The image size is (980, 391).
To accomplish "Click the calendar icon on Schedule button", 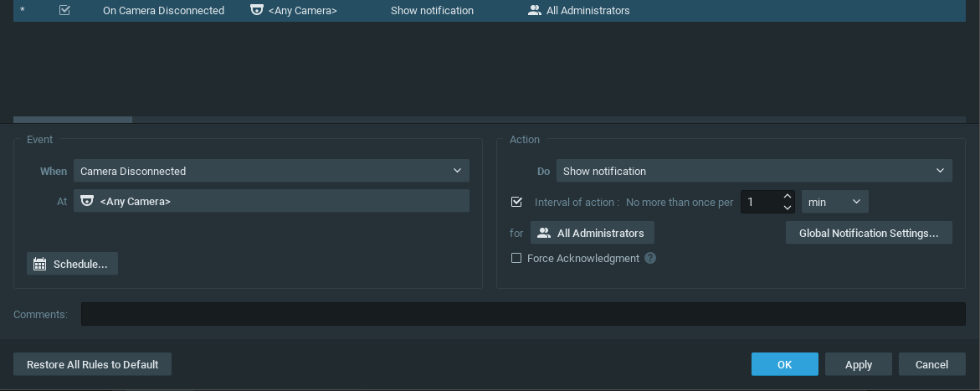I will click(x=40, y=264).
